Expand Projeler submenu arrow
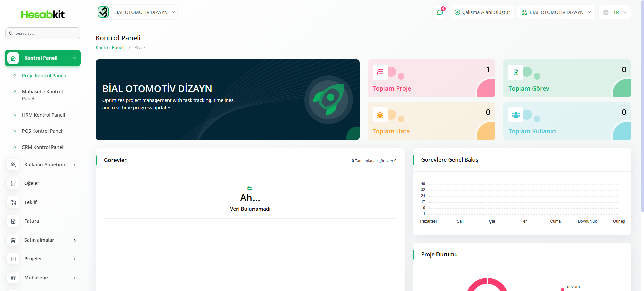Image resolution: width=644 pixels, height=291 pixels. pos(75,259)
